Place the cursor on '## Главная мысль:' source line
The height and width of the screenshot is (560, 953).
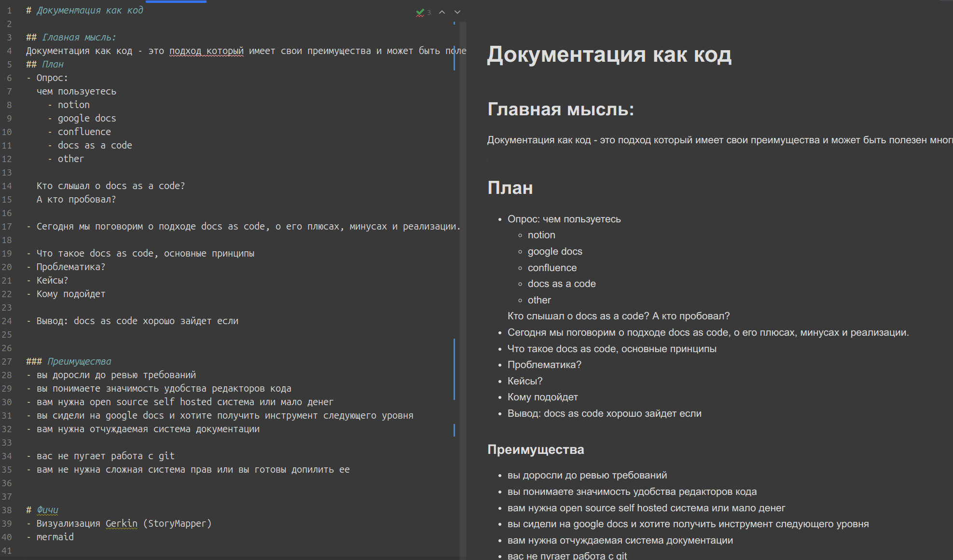(79, 38)
